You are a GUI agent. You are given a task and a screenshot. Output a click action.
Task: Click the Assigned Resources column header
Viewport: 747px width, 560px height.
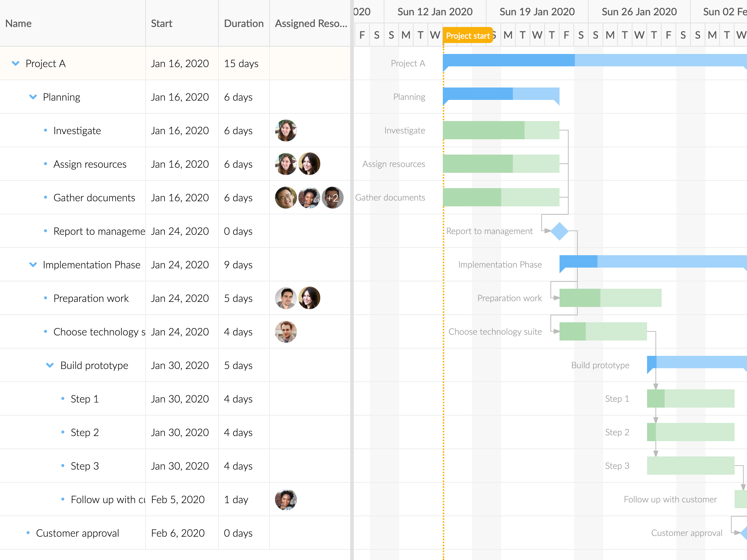[x=311, y=23]
